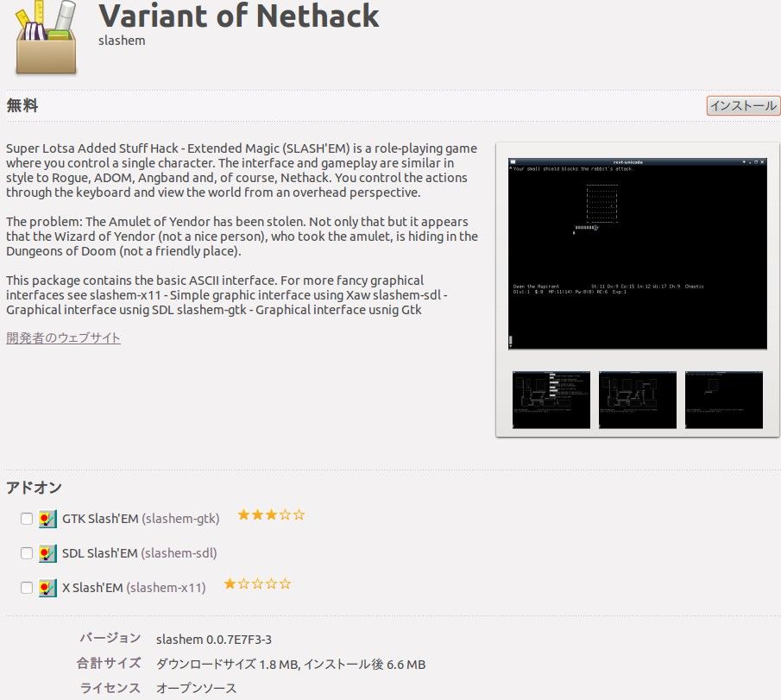This screenshot has width=781, height=700.
Task: Enable the X Slash'EM addon checkbox
Action: point(27,588)
